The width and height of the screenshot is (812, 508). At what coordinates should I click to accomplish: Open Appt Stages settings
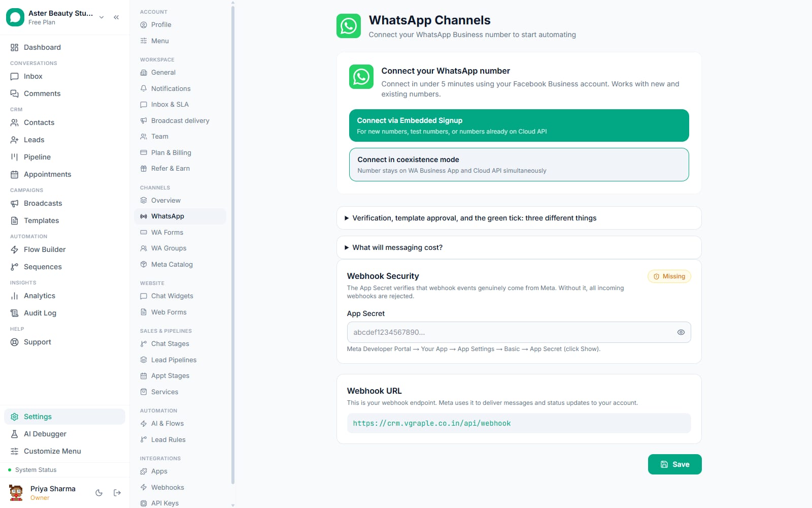(x=180, y=376)
